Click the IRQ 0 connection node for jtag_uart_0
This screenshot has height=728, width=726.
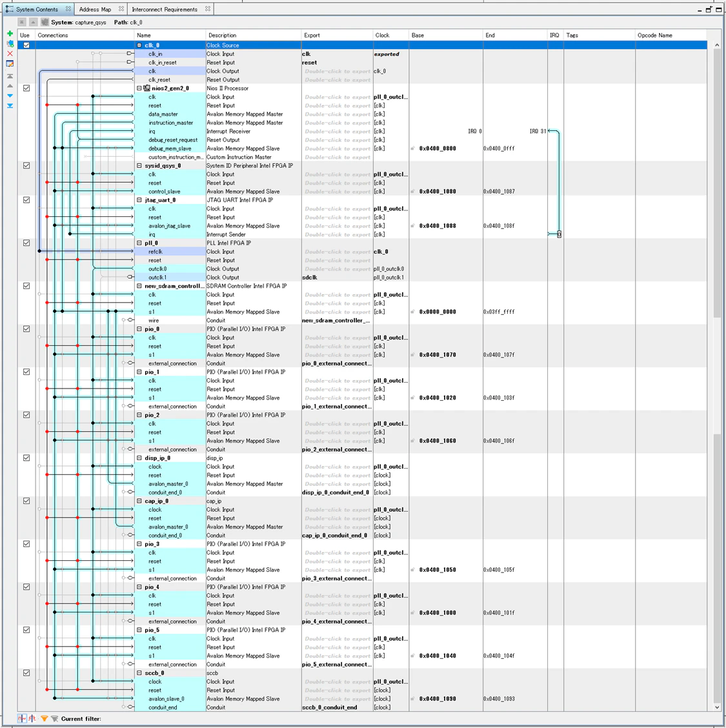click(x=560, y=234)
